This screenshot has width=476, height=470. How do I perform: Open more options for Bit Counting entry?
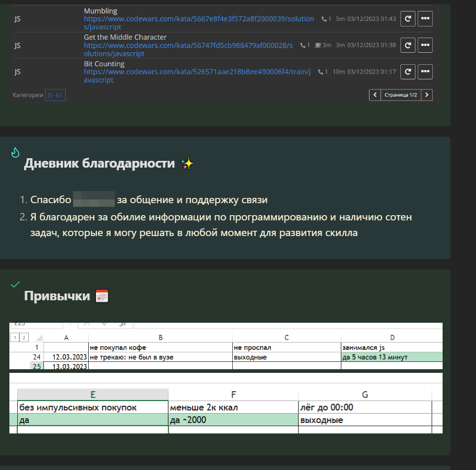tap(425, 72)
